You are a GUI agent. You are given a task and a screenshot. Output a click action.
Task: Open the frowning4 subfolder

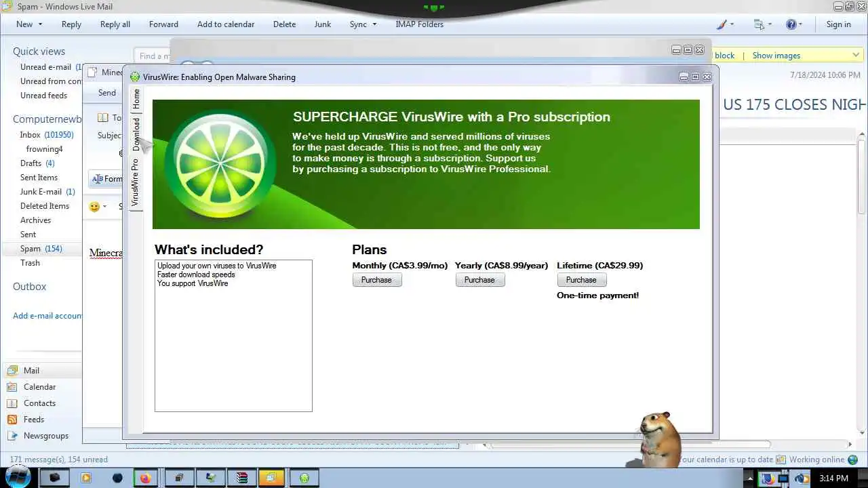[44, 149]
